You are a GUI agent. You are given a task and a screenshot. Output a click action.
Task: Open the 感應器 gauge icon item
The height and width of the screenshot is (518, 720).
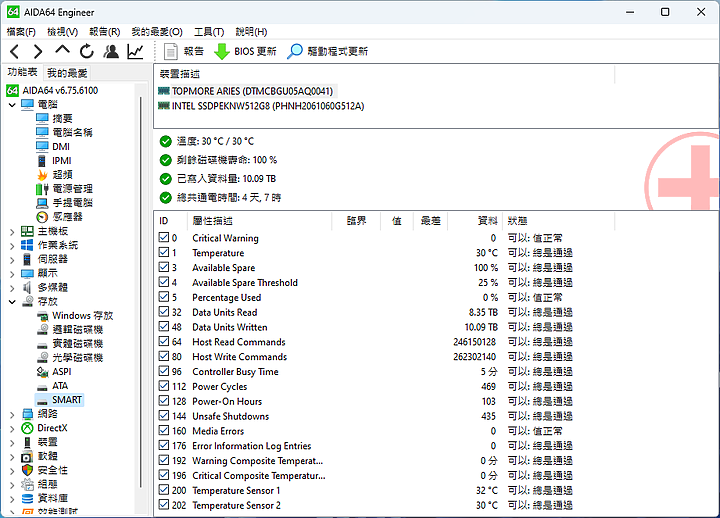(x=42, y=217)
